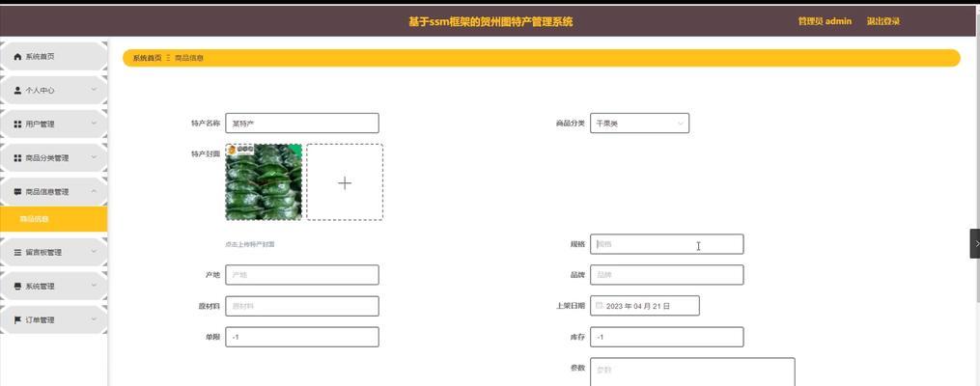This screenshot has height=386, width=980.
Task: Select the highlighted 商品信息 submenu item
Action: [x=54, y=219]
